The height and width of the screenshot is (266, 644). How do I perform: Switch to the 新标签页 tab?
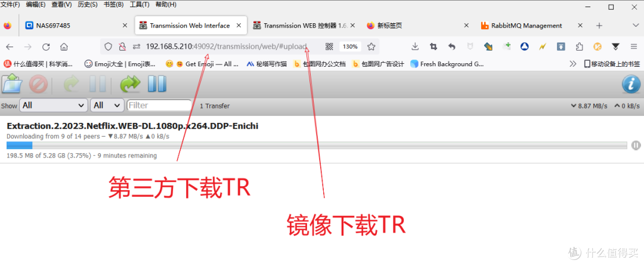click(x=418, y=26)
